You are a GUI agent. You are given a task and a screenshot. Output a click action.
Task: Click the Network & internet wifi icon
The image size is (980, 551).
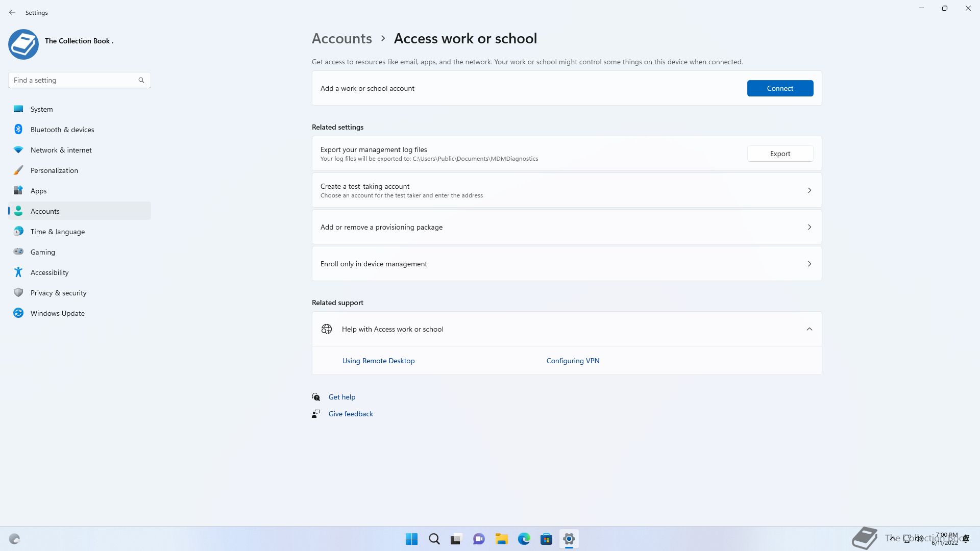[x=18, y=150]
